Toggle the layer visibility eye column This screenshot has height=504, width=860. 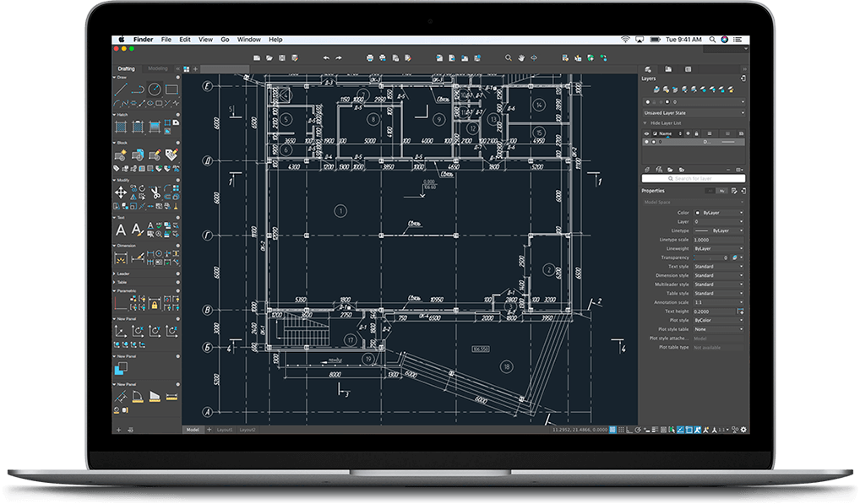[x=647, y=133]
